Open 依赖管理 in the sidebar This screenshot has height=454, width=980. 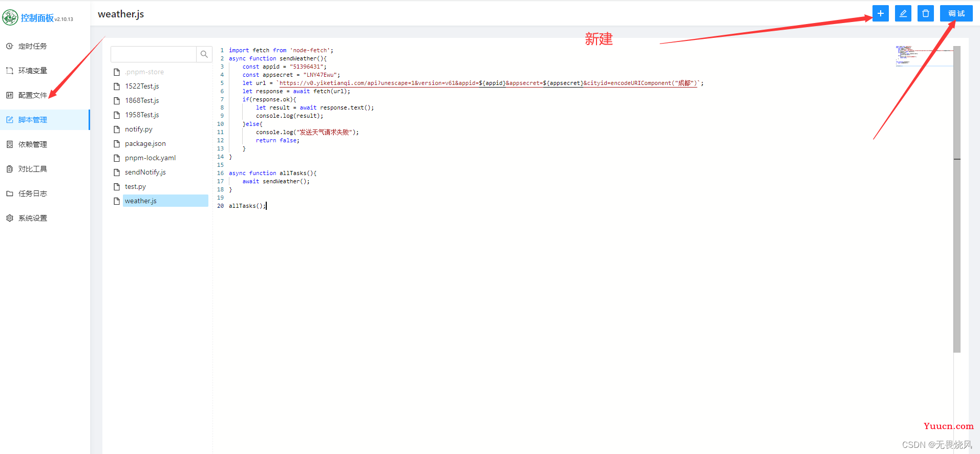point(45,144)
